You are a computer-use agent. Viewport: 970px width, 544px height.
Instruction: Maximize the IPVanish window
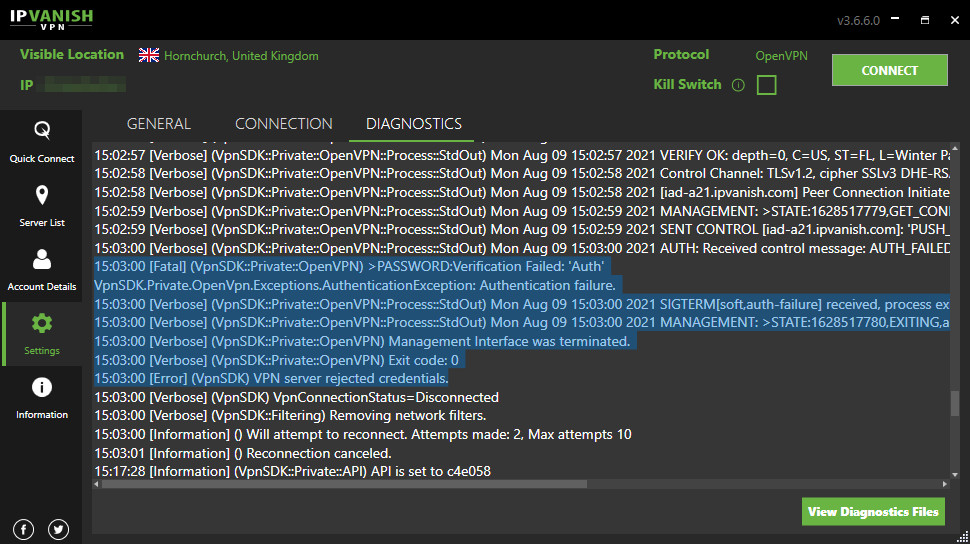[925, 20]
